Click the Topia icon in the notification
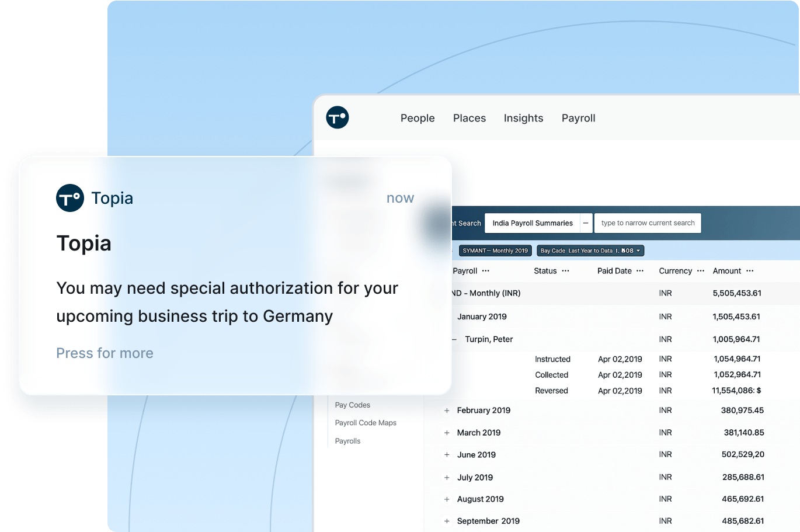 coord(70,198)
